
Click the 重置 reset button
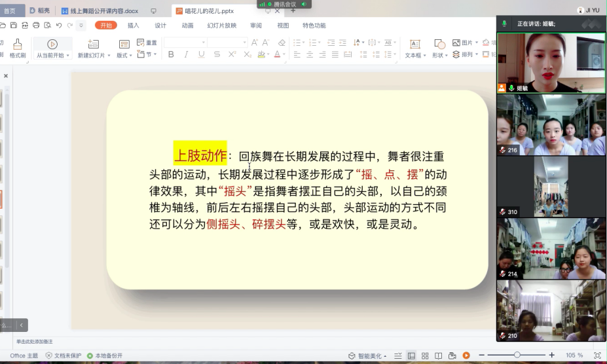147,43
